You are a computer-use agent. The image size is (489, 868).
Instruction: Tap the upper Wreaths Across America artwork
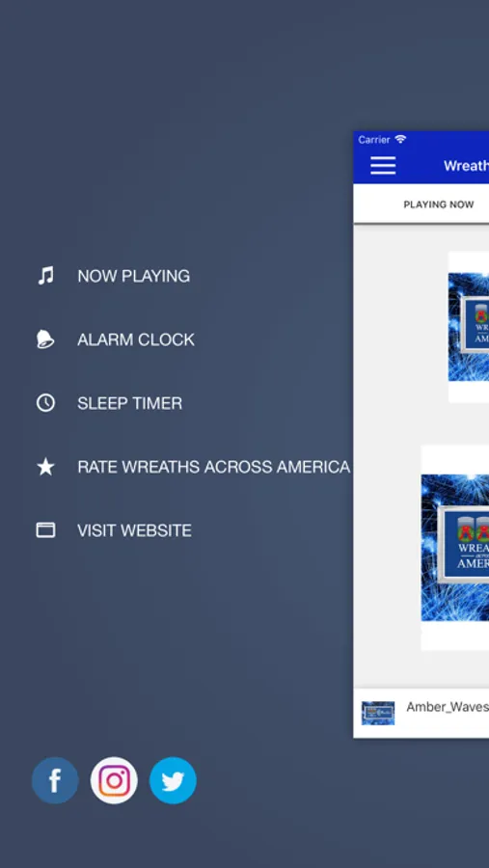point(469,327)
